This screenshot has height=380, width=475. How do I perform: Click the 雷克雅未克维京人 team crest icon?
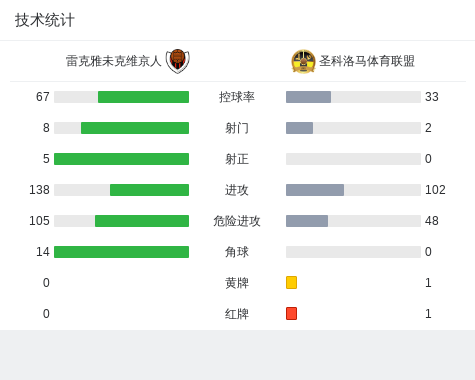[178, 61]
